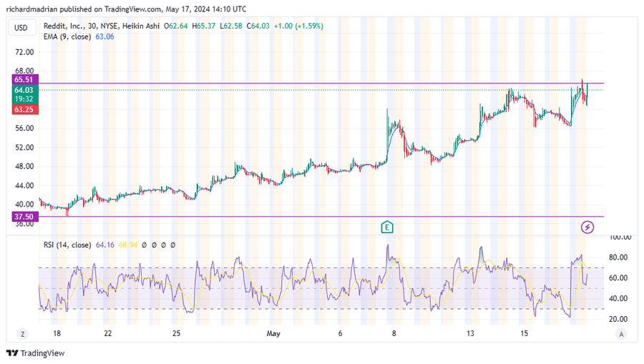Click the EMA (9, close) indicator legend

pyautogui.click(x=67, y=36)
